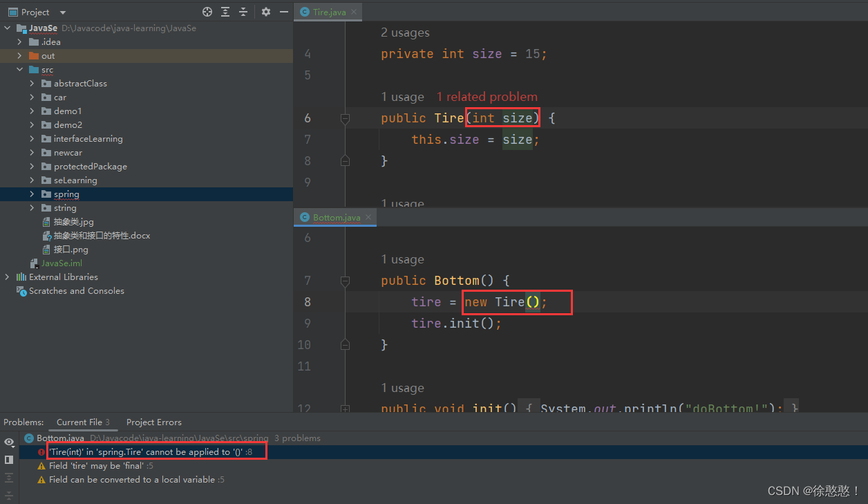
Task: Open Project view settings gear icon
Action: (266, 12)
